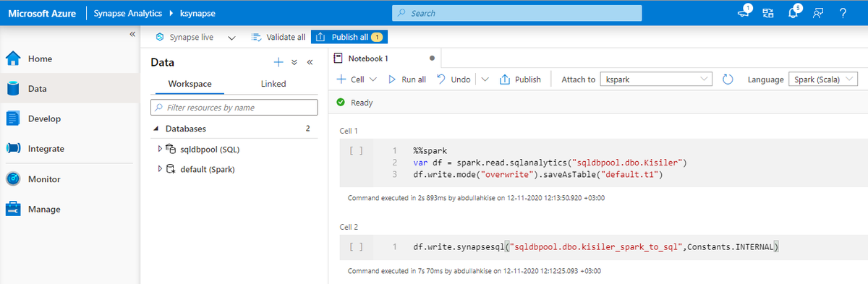Collapse the Data panel
The image size is (868, 284).
click(x=310, y=63)
